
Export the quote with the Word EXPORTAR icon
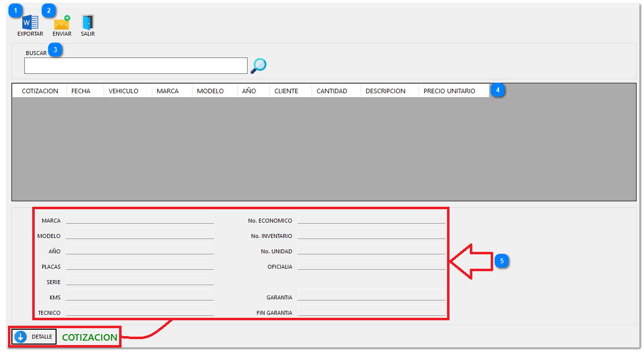click(x=30, y=23)
